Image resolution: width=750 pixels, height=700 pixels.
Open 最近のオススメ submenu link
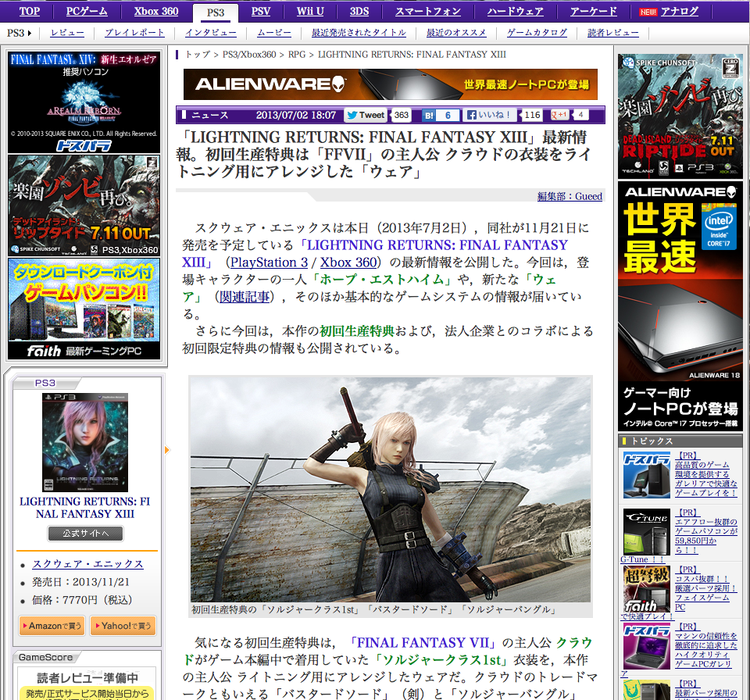pos(456,33)
